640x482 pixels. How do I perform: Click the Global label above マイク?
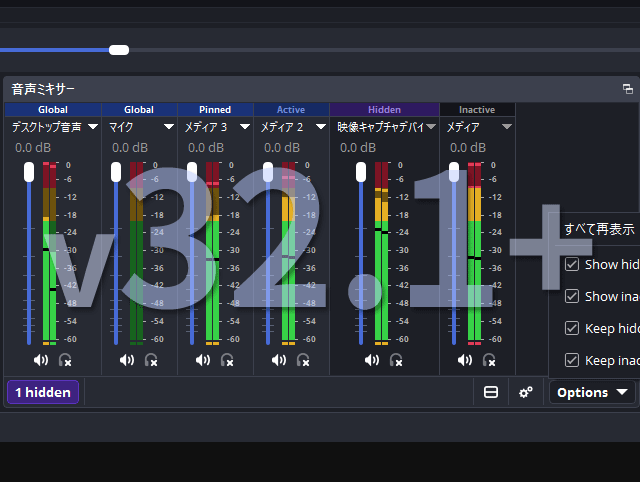tap(139, 109)
